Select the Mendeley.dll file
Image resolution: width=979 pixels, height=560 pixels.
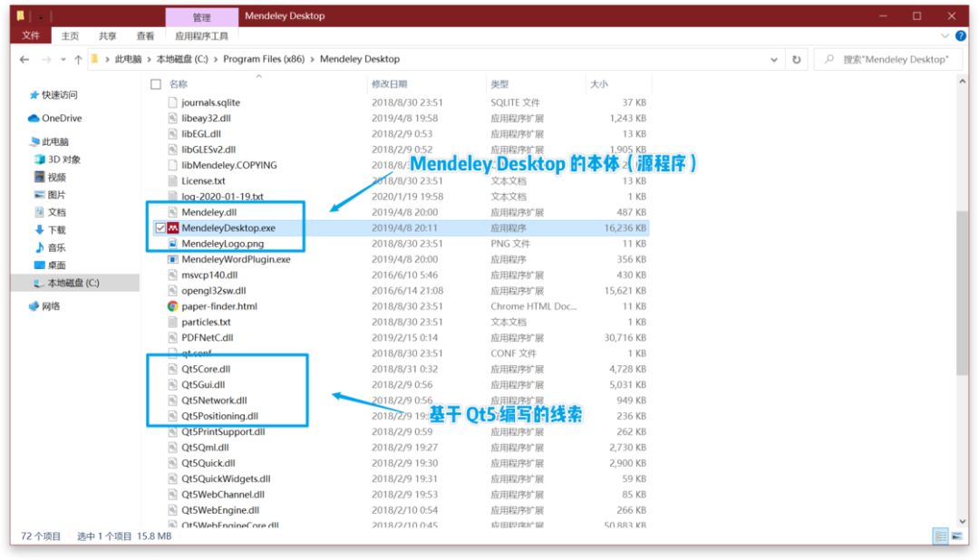(209, 212)
